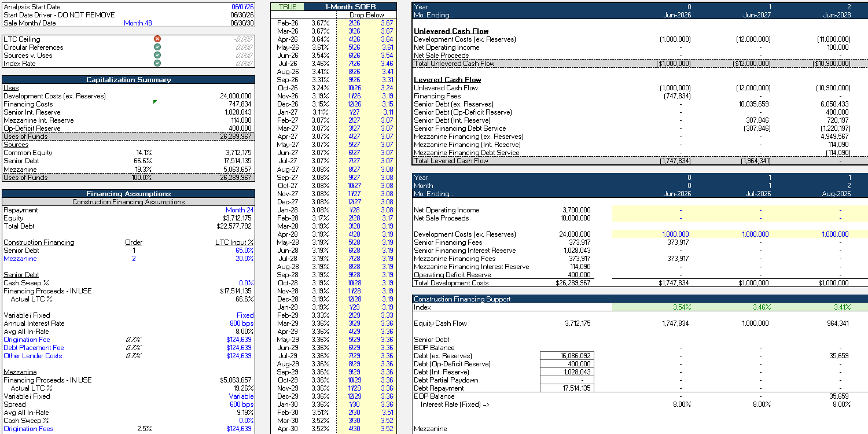
Task: Select the Other Lender Costs label
Action: click(x=32, y=356)
